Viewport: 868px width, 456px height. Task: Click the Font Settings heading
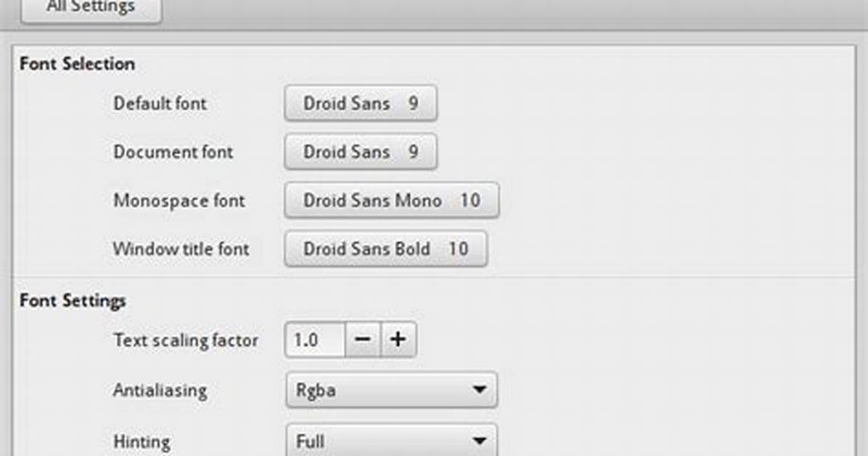pyautogui.click(x=73, y=301)
